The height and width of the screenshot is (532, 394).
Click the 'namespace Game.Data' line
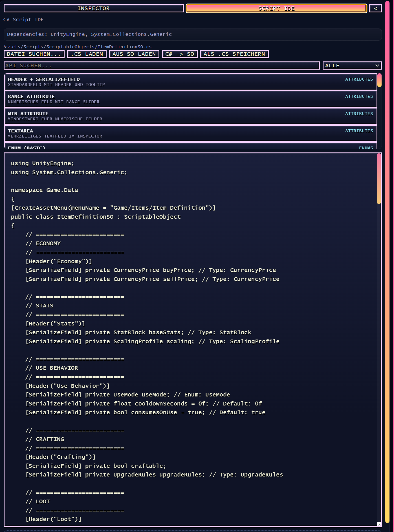pos(45,190)
